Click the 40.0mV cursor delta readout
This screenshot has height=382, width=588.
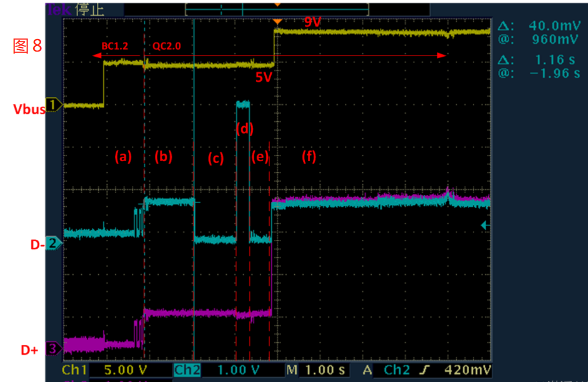click(554, 26)
